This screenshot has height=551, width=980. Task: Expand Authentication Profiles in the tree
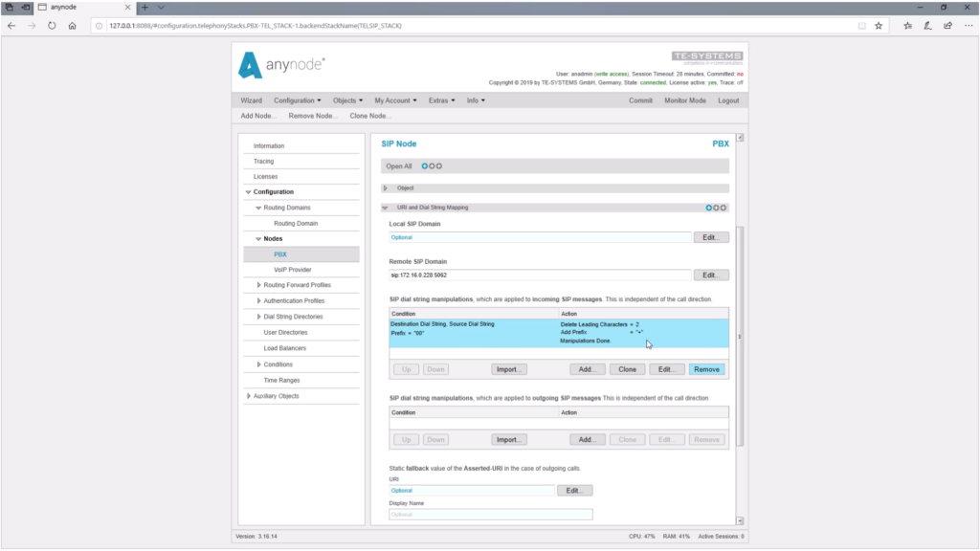258,301
